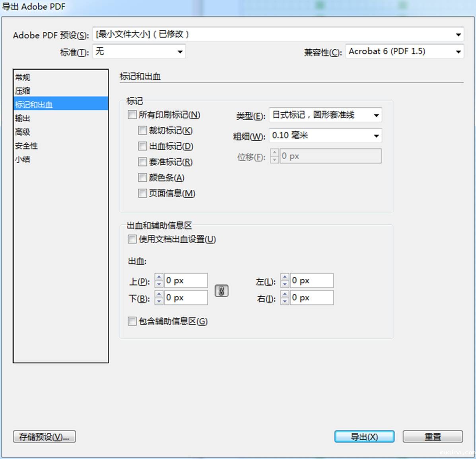Open the Adobe PDF 预设 dropdown
Viewport: 476px width, 459px height.
click(458, 35)
